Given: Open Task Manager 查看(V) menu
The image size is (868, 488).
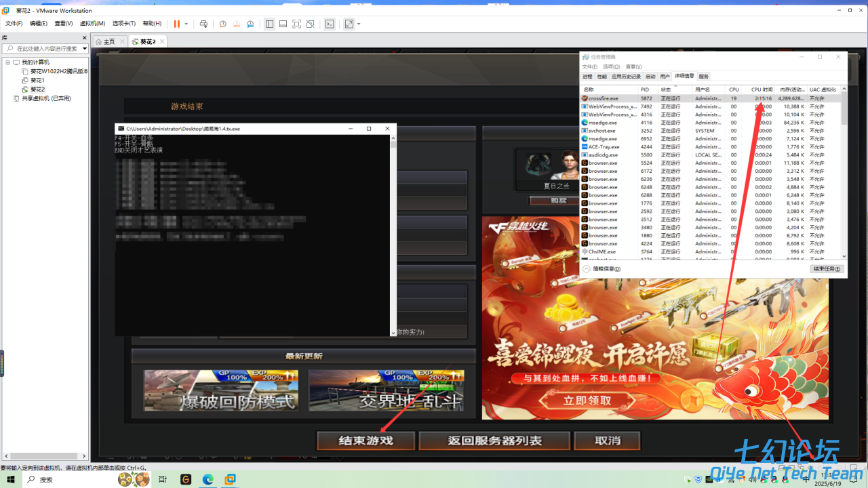Looking at the screenshot, I should point(633,66).
